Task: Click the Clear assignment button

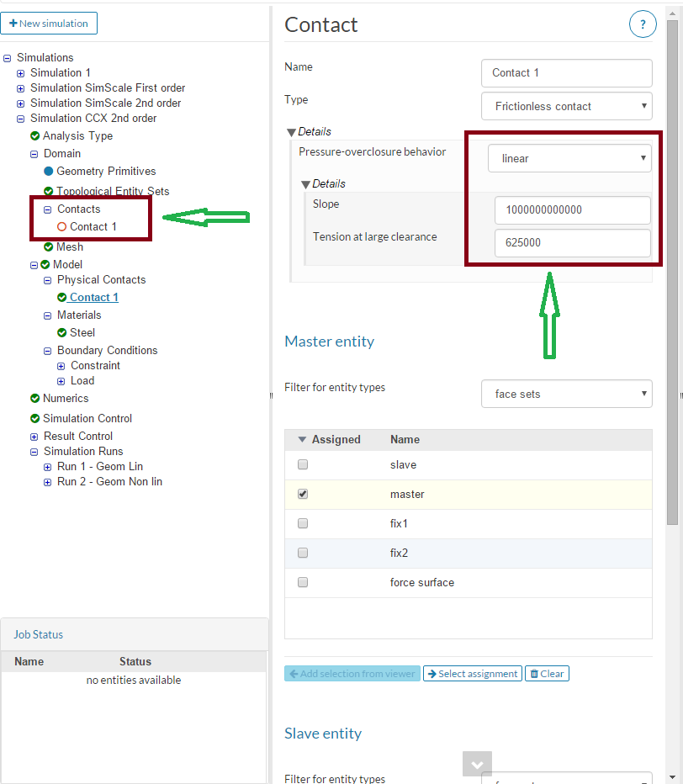Action: pos(547,674)
